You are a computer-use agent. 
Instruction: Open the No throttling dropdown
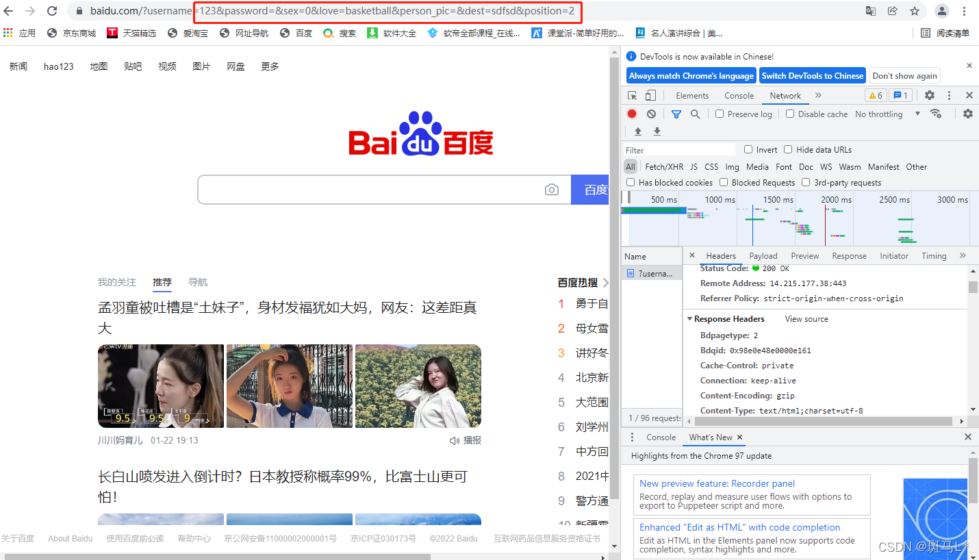(887, 114)
